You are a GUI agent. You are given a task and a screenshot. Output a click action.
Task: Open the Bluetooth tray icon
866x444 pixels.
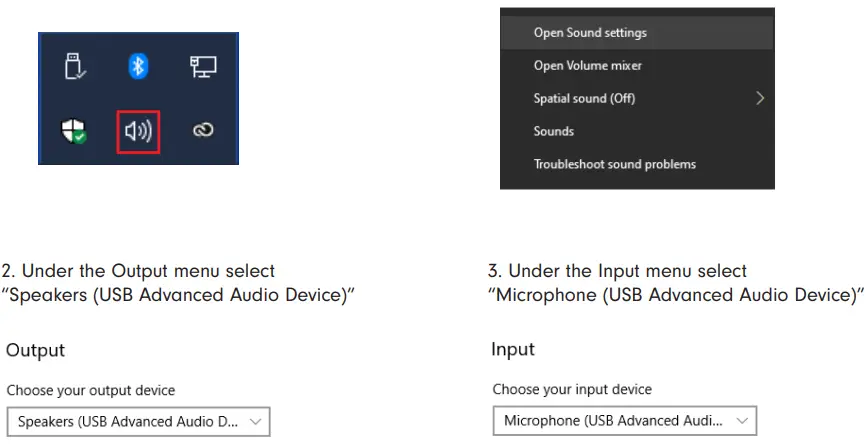pyautogui.click(x=138, y=67)
